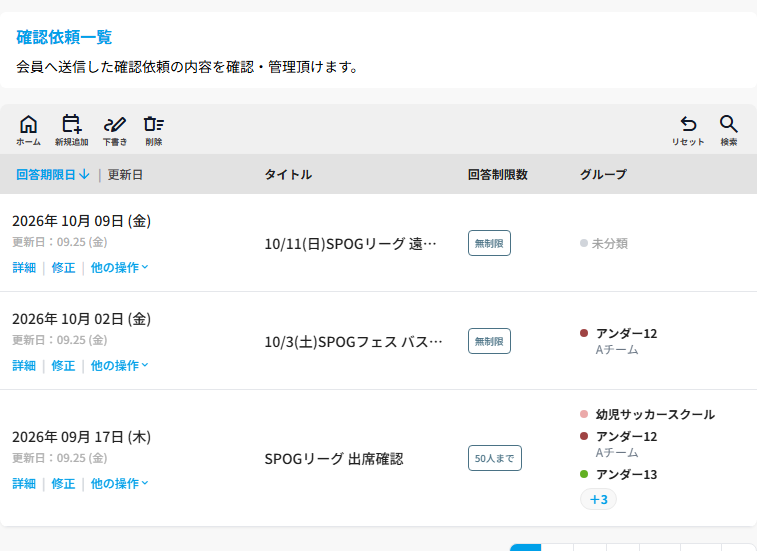757x551 pixels.
Task: Click the 削除 delete icon
Action: click(154, 130)
